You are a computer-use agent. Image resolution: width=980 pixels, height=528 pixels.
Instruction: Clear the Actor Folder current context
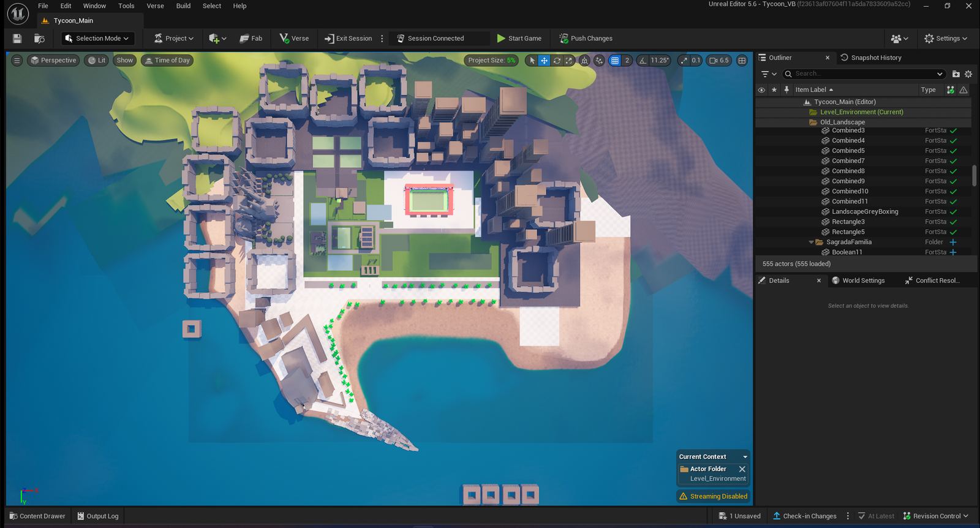[742, 469]
